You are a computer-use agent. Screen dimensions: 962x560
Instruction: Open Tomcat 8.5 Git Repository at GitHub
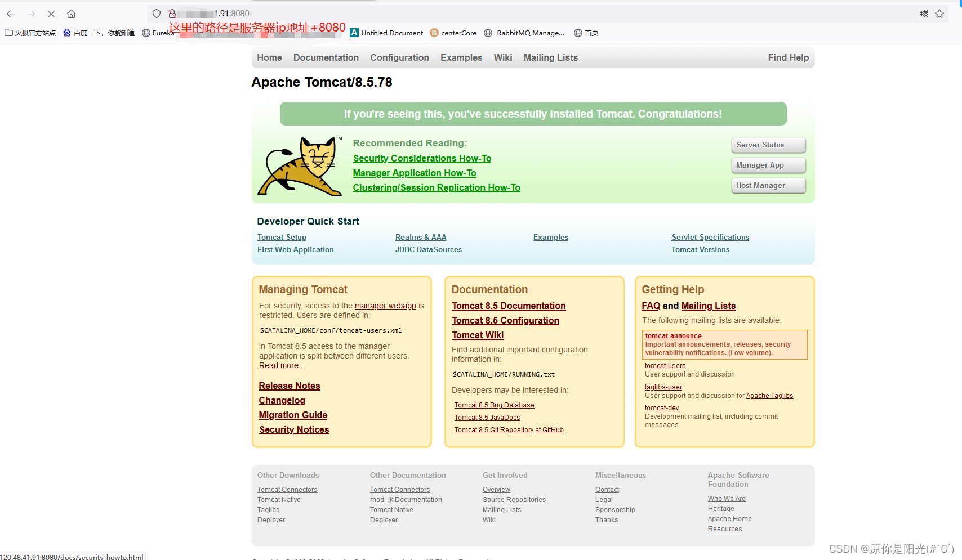(x=509, y=430)
